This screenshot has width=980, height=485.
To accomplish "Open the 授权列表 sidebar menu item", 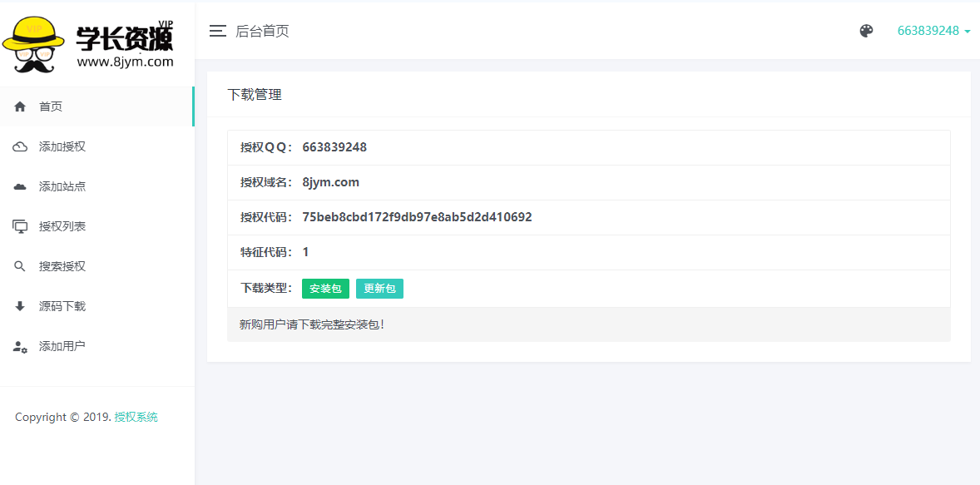I will tap(62, 226).
